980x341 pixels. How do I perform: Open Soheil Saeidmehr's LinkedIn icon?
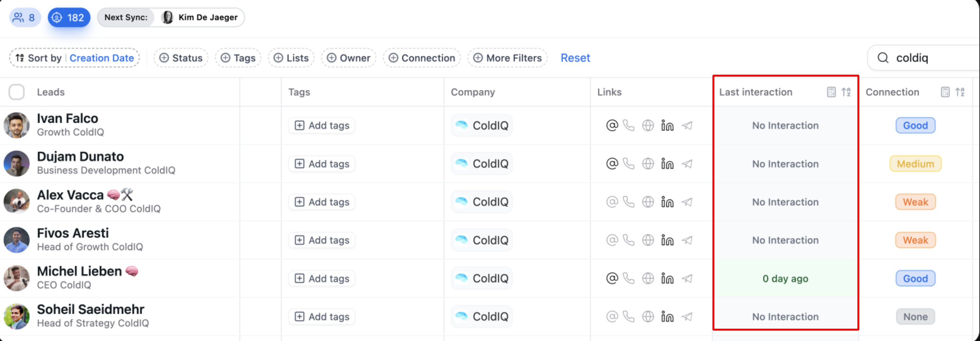tap(667, 317)
